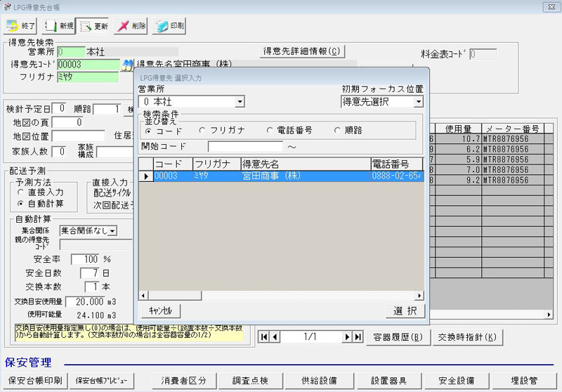Click the 削除 (delete) toolbar icon
Screen dimensions: 562x392
(x=131, y=26)
